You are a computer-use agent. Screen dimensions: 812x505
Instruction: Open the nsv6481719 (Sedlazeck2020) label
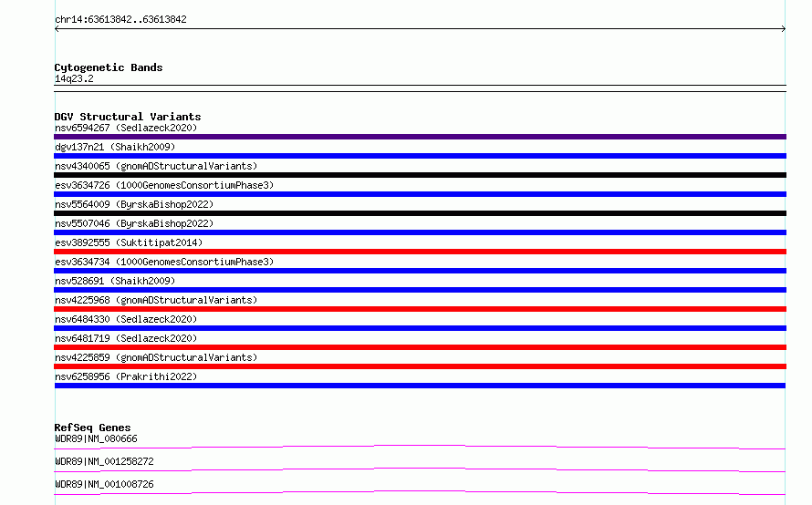click(x=126, y=338)
